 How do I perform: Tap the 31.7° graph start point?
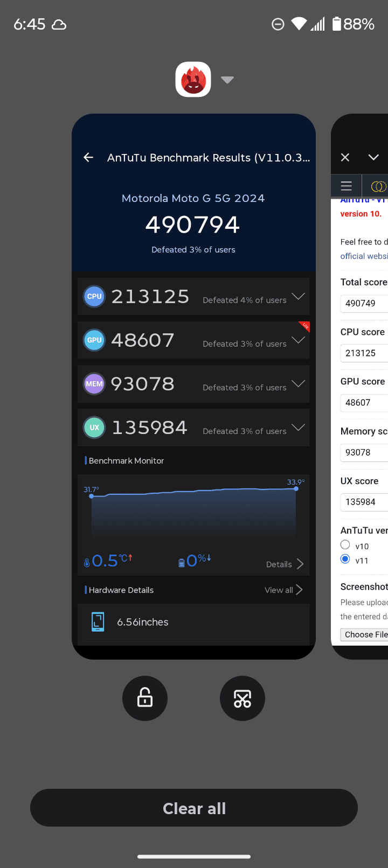tap(92, 496)
